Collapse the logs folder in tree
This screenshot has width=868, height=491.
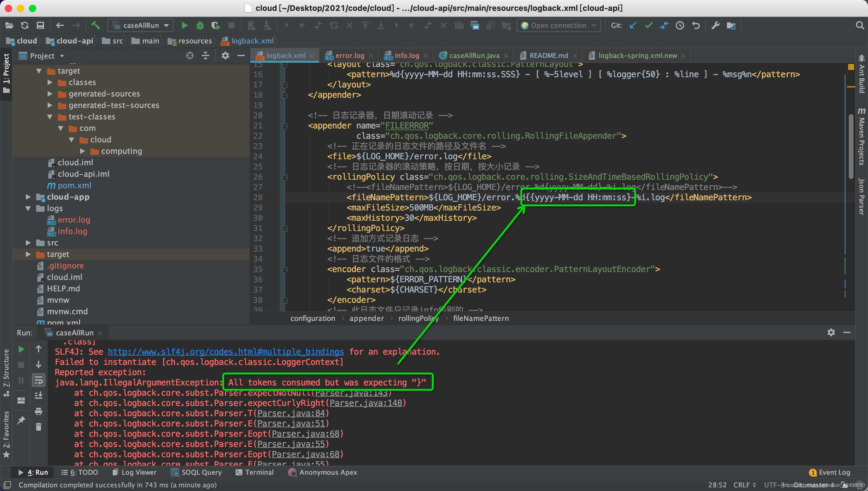pos(28,208)
